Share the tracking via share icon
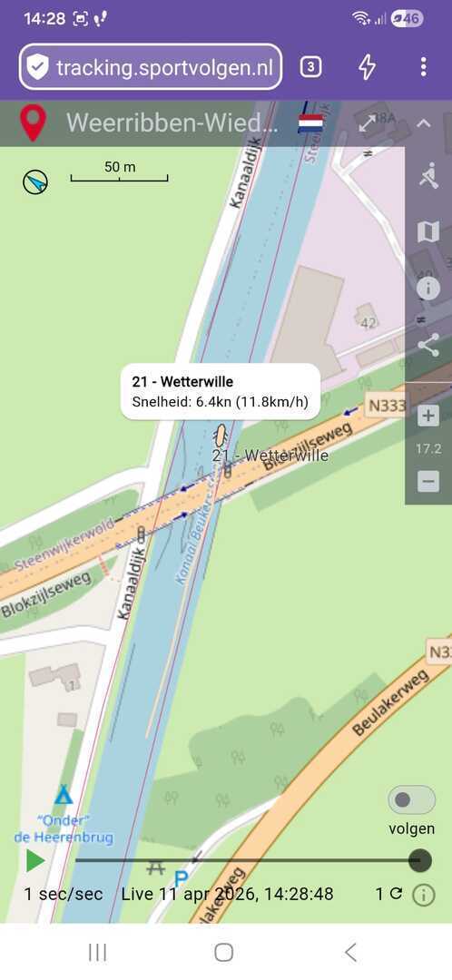The height and width of the screenshot is (980, 452). (428, 345)
